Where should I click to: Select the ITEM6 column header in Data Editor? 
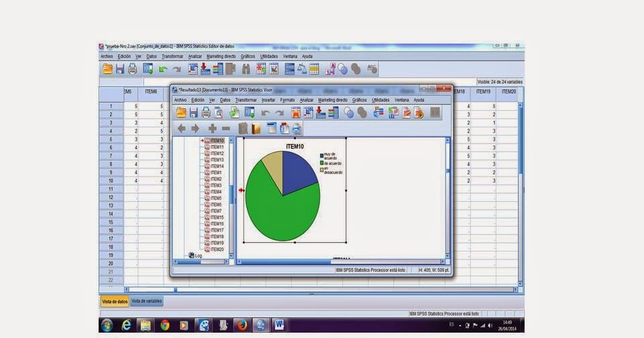(x=151, y=92)
